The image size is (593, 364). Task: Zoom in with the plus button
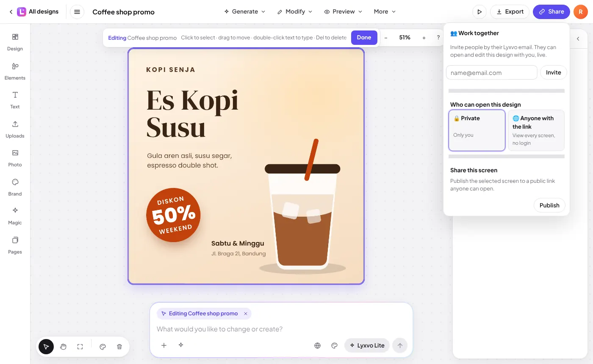click(x=424, y=38)
